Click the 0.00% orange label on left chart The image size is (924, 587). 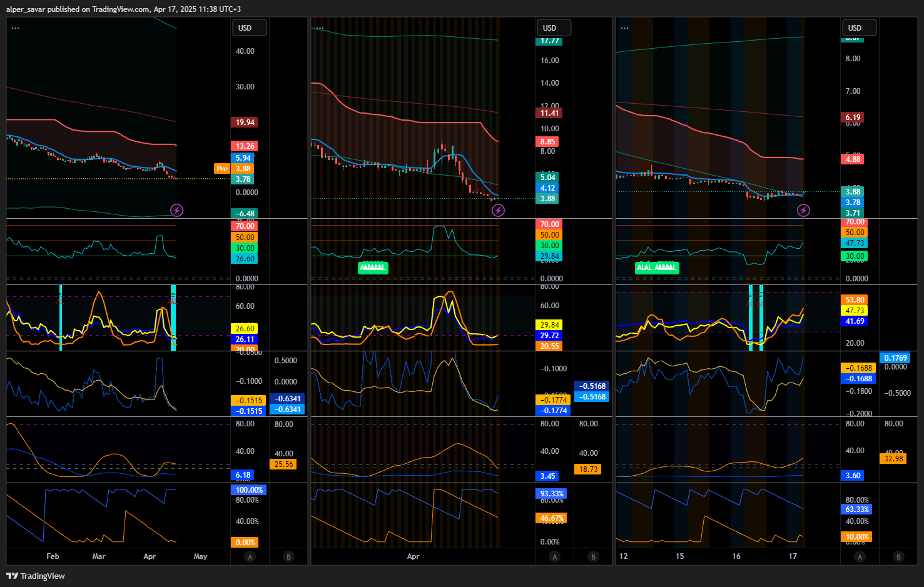tap(245, 543)
